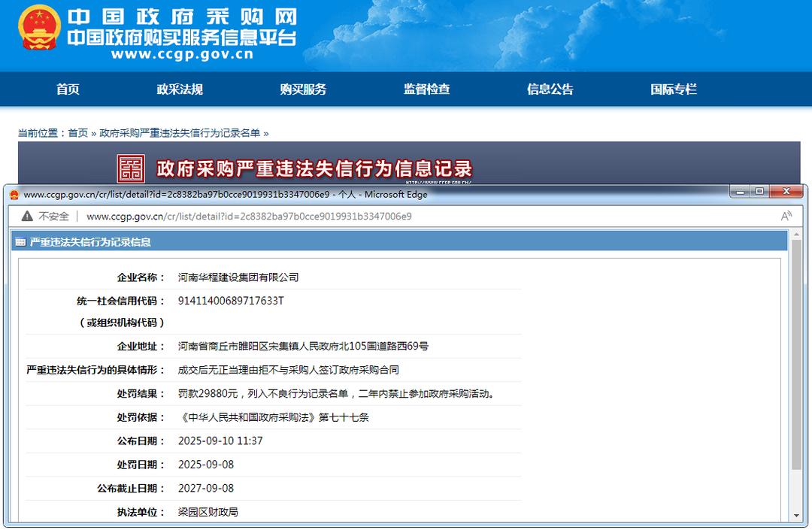Go to 监督检查 navigation item
Image resolution: width=812 pixels, height=530 pixels.
point(426,89)
